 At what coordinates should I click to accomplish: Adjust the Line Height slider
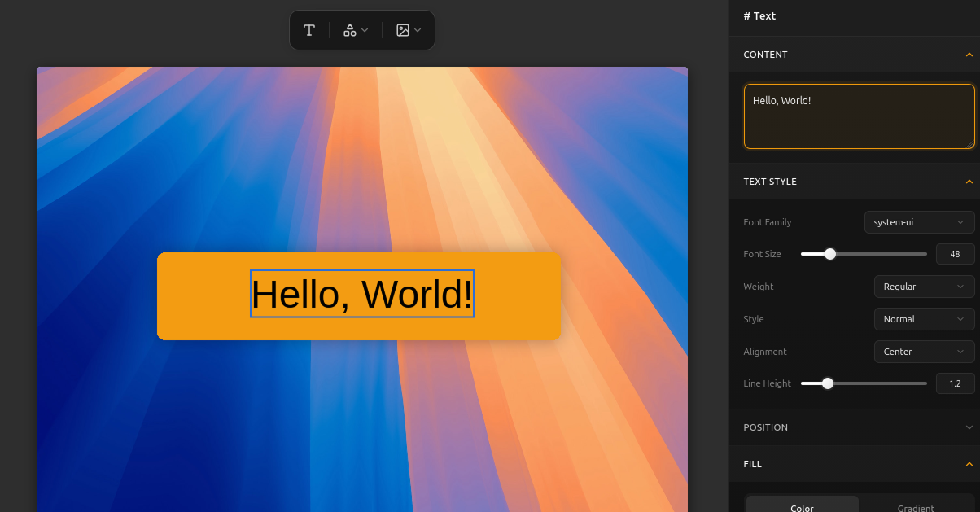(828, 383)
